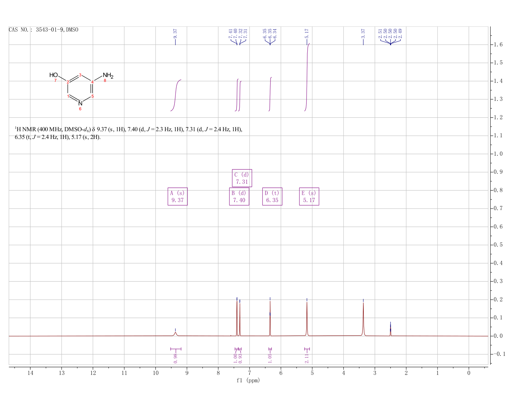Click atom number 7 under HO

click(x=55, y=80)
